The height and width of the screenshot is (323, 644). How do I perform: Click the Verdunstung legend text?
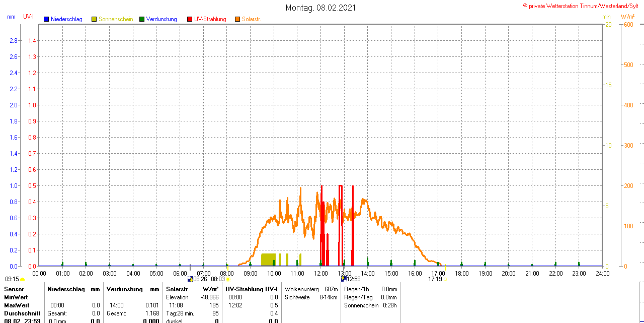pyautogui.click(x=162, y=19)
